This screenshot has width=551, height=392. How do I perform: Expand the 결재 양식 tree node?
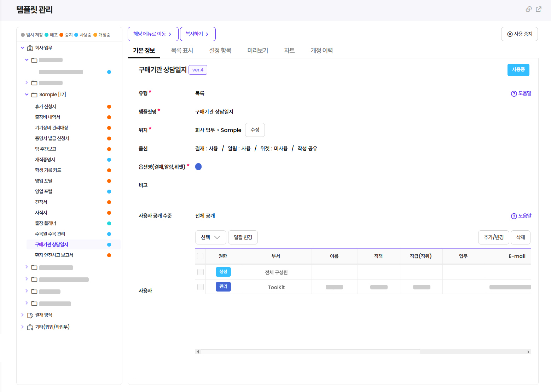click(x=22, y=315)
